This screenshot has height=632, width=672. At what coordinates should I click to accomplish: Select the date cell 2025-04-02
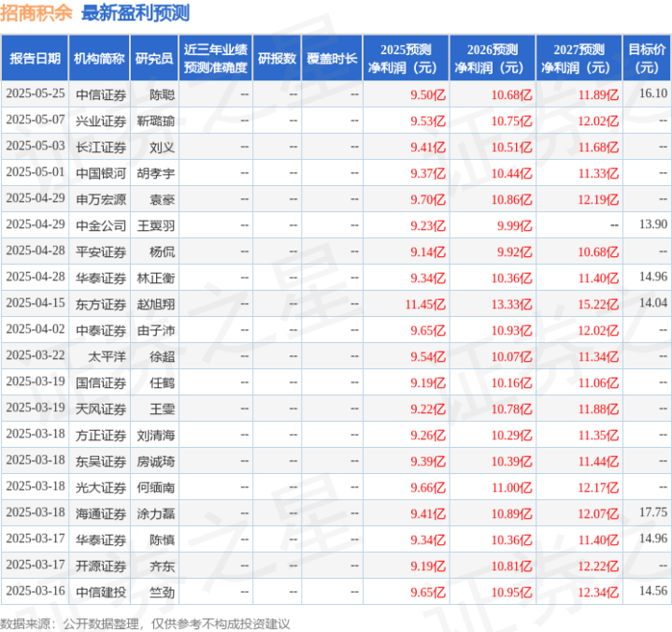coord(36,329)
